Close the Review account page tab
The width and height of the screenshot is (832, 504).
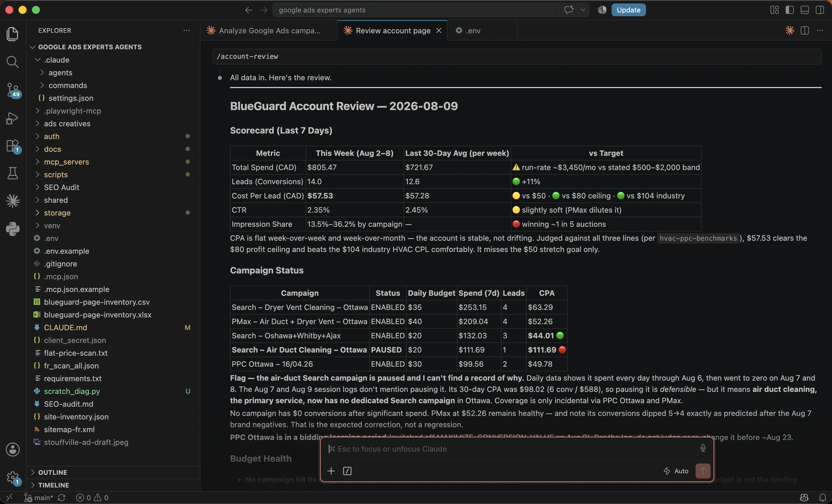tap(439, 30)
